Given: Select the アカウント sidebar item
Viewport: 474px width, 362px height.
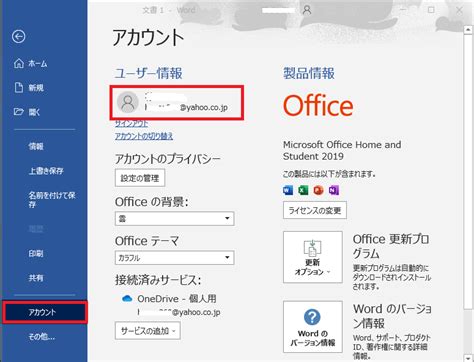Looking at the screenshot, I should click(45, 312).
